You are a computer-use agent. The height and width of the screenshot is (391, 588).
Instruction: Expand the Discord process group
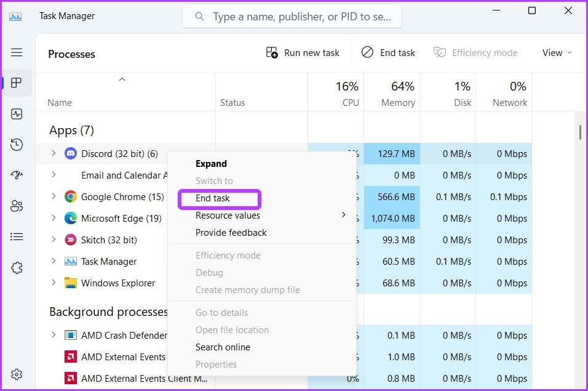click(x=54, y=153)
